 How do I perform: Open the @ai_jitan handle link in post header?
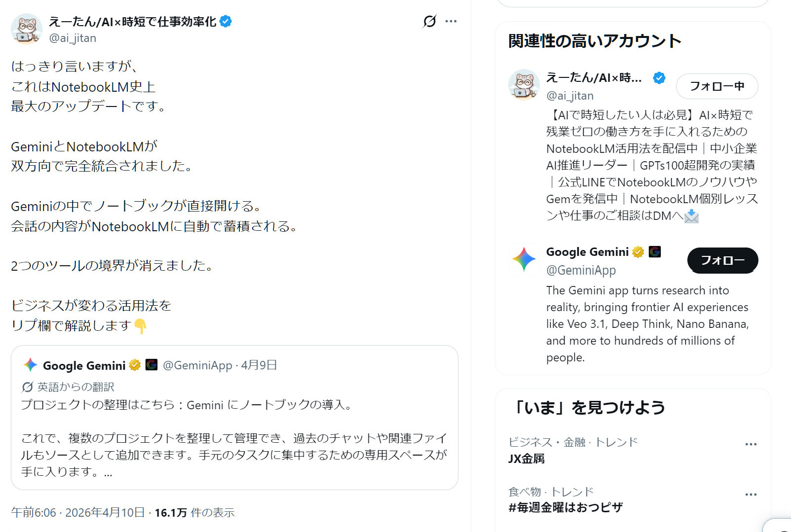73,38
